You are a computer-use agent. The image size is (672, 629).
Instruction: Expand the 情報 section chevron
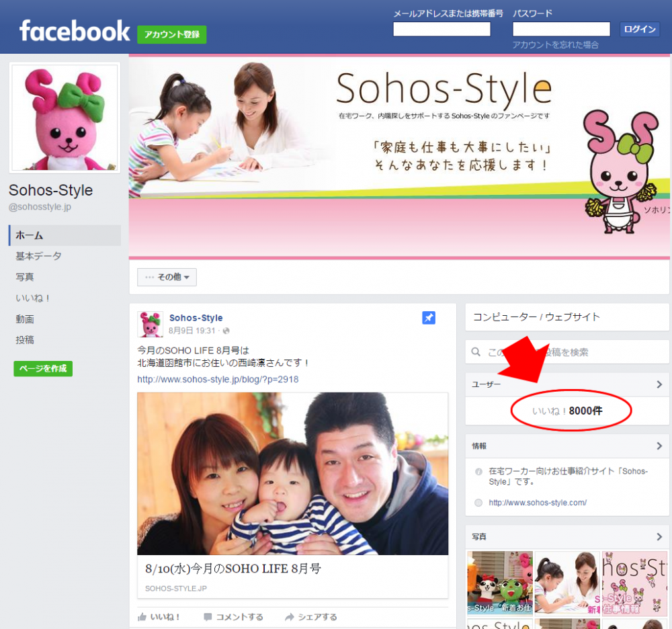click(660, 446)
